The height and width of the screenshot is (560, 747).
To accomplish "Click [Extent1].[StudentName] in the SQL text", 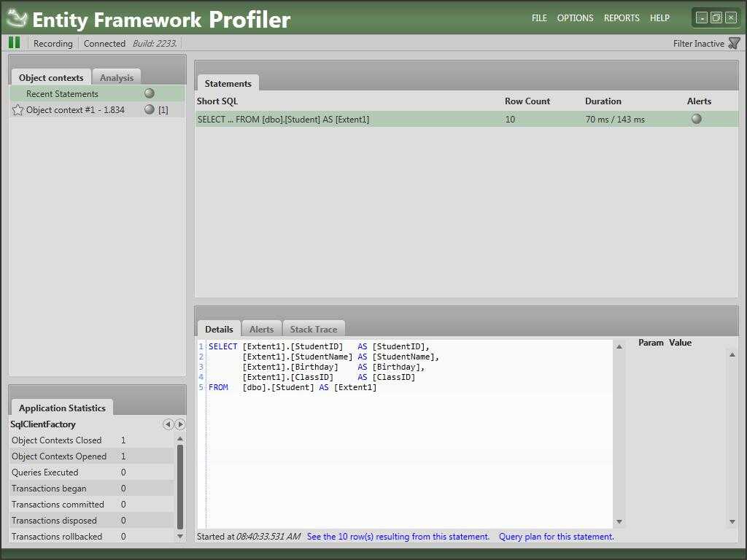I will (x=298, y=357).
